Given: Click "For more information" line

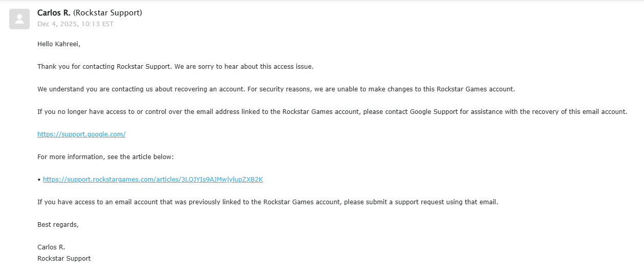Looking at the screenshot, I should tap(106, 157).
